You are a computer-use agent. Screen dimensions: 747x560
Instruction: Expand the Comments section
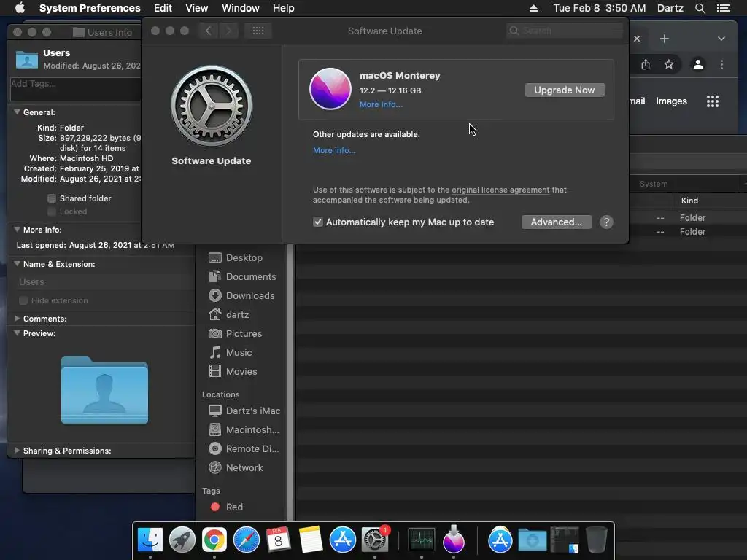[18, 318]
